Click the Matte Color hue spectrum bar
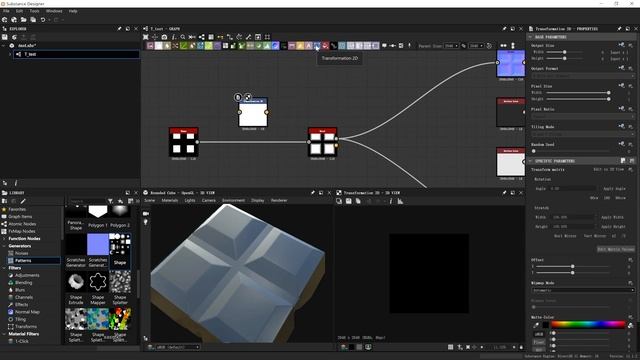This screenshot has width=640, height=360. coord(588,325)
